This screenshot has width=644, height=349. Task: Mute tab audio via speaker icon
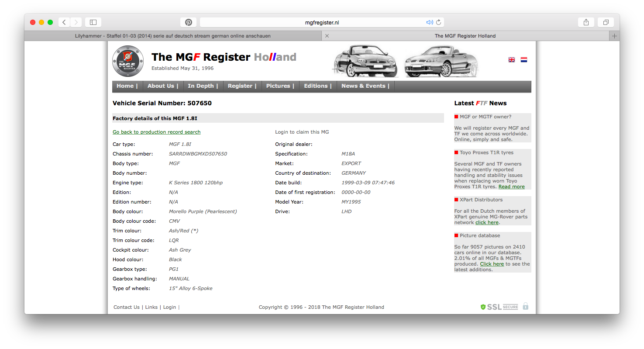(429, 22)
